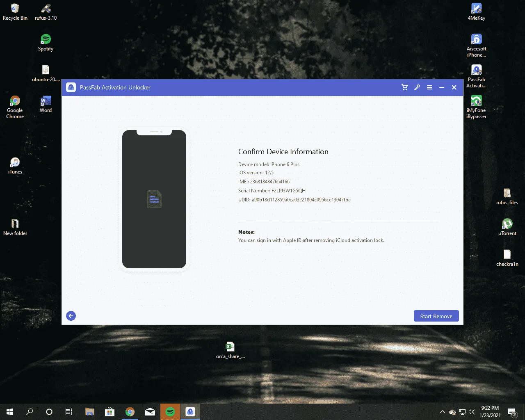The image size is (525, 420).
Task: Open Task View on the taskbar
Action: coord(69,412)
